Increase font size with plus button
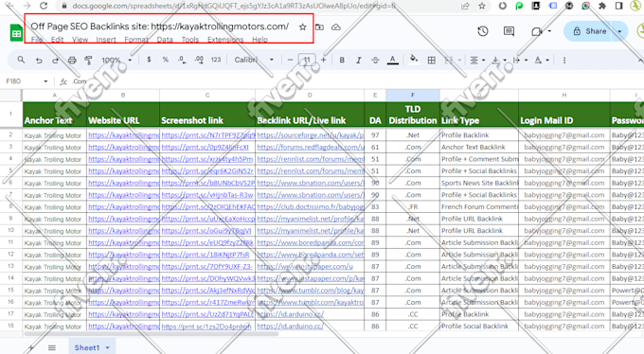The height and width of the screenshot is (354, 644). pyautogui.click(x=324, y=60)
